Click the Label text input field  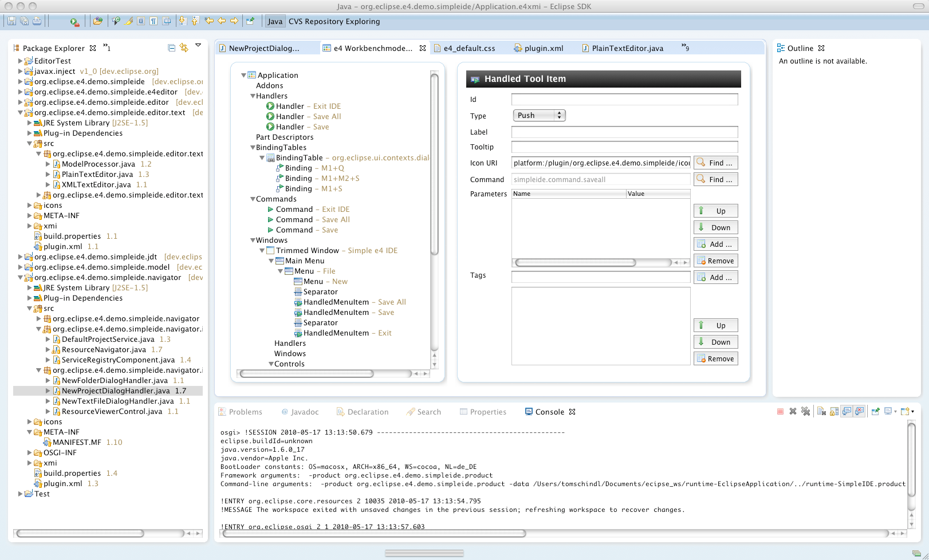tap(624, 132)
